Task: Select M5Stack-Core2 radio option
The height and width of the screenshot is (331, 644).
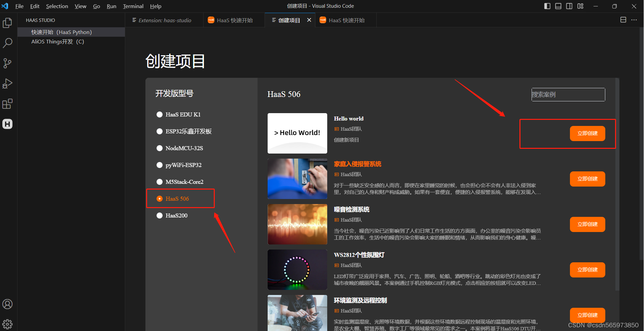Action: tap(160, 182)
